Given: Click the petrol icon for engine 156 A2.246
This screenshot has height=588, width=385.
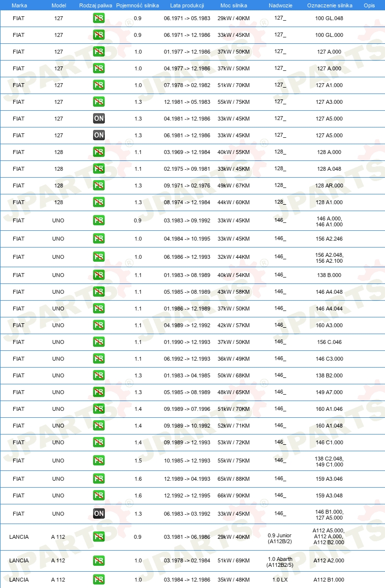Looking at the screenshot, I should 98,239.
